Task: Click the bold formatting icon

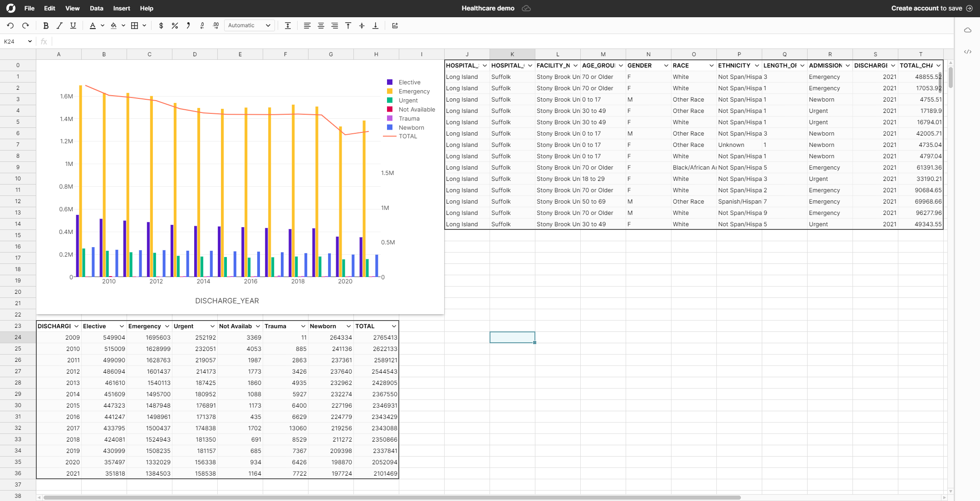Action: click(45, 25)
